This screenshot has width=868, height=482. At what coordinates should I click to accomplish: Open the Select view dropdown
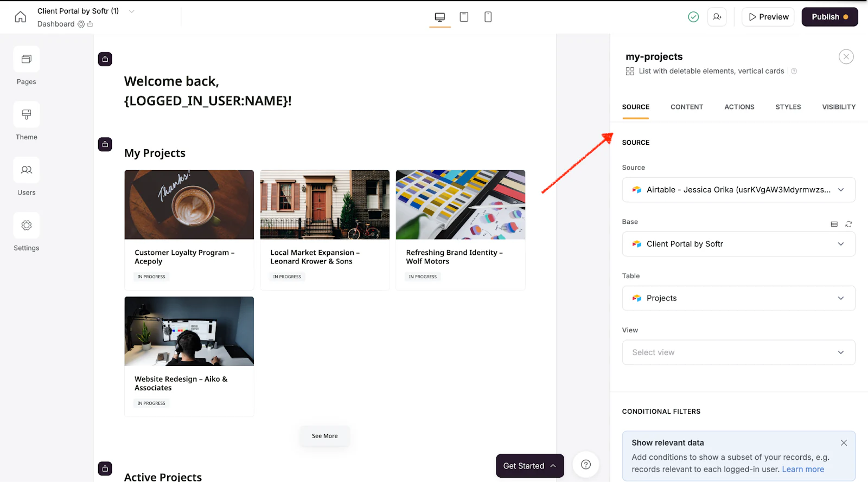(739, 352)
